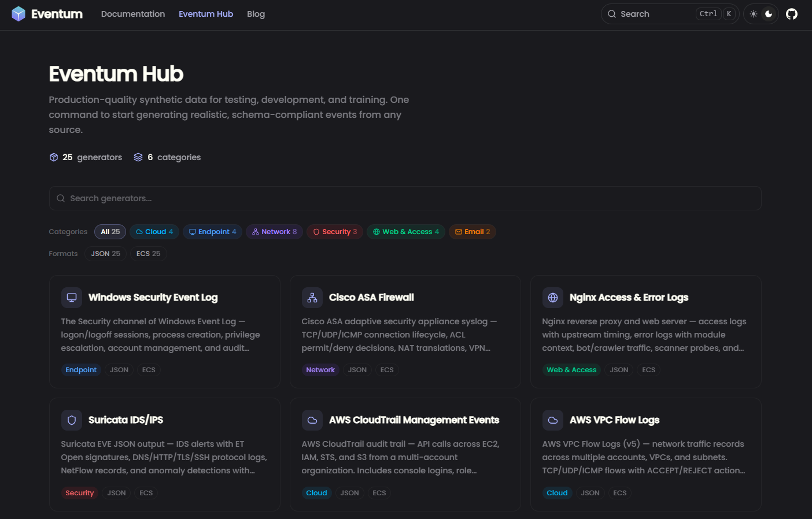Filter generators by the JSON format chip
812x519 pixels.
105,253
